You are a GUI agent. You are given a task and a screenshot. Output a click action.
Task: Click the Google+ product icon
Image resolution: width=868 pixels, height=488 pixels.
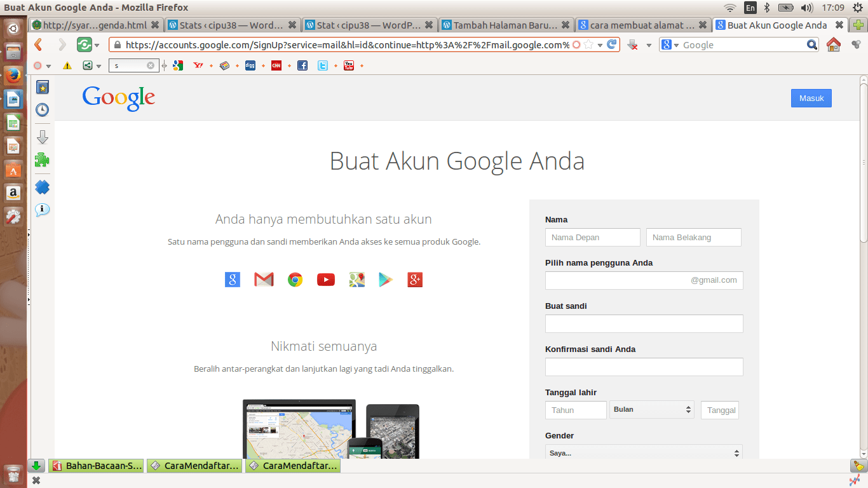(x=416, y=280)
